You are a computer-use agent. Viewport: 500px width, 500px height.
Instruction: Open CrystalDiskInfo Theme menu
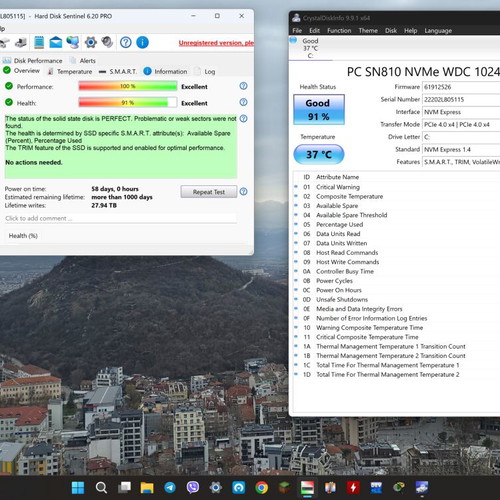(368, 31)
